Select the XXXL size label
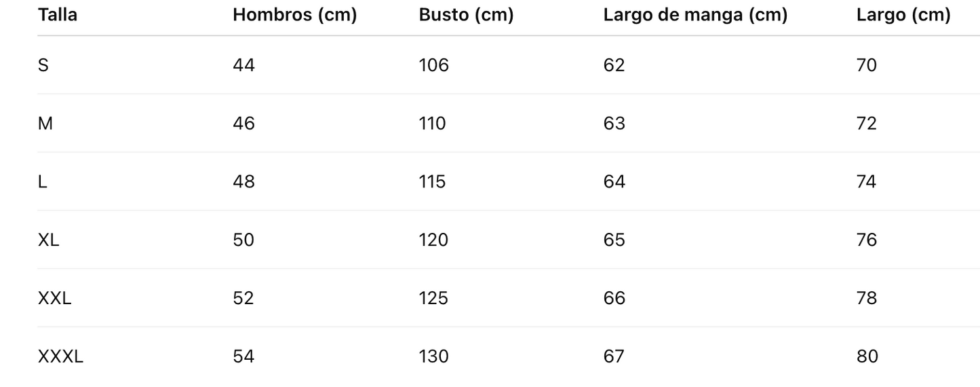Viewport: 980px width, 387px height. point(60,356)
